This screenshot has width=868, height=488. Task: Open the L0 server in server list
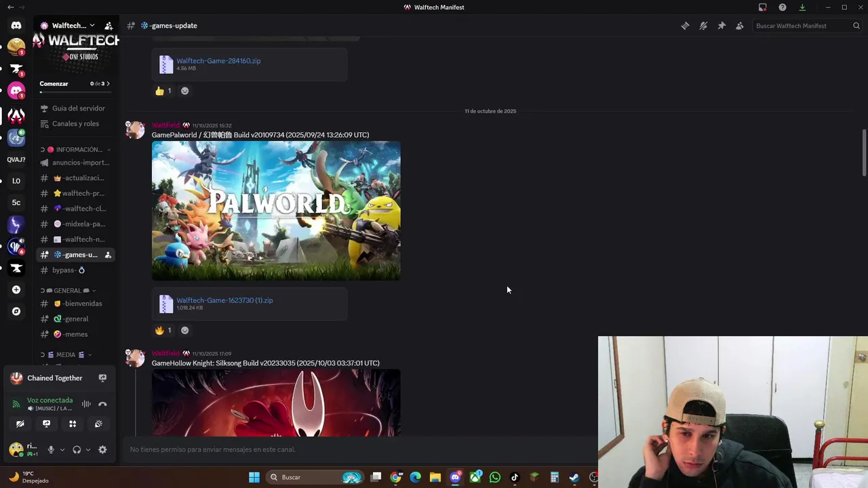[16, 181]
